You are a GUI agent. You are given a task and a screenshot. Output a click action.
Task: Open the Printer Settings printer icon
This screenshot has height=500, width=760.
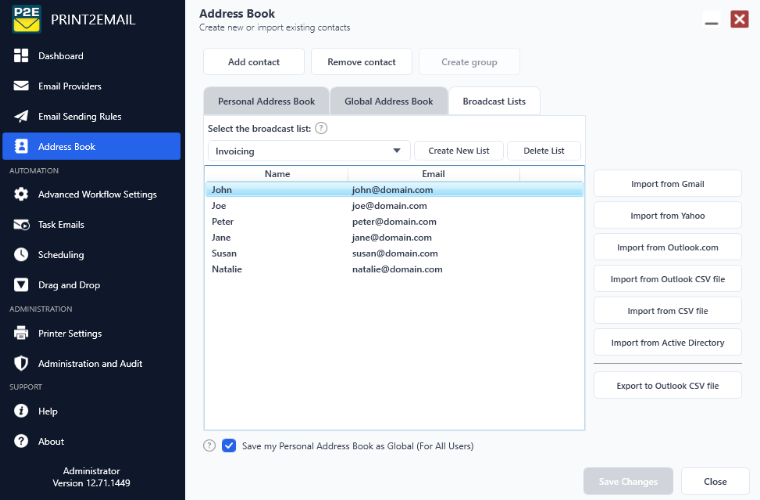click(21, 333)
